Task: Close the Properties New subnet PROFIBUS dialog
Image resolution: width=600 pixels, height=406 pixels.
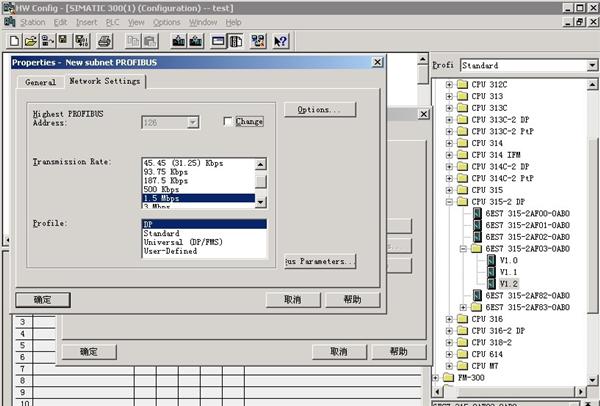Action: [x=377, y=62]
